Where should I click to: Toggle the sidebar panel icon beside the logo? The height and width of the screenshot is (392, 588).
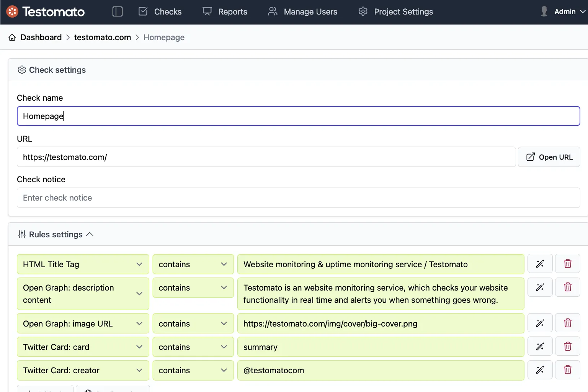coord(117,11)
